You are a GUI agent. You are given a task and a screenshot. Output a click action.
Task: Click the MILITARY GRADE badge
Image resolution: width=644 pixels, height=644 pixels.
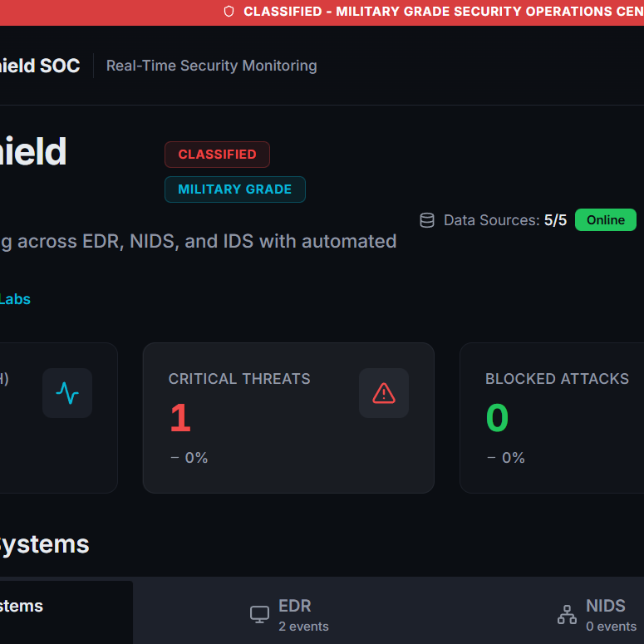point(234,189)
